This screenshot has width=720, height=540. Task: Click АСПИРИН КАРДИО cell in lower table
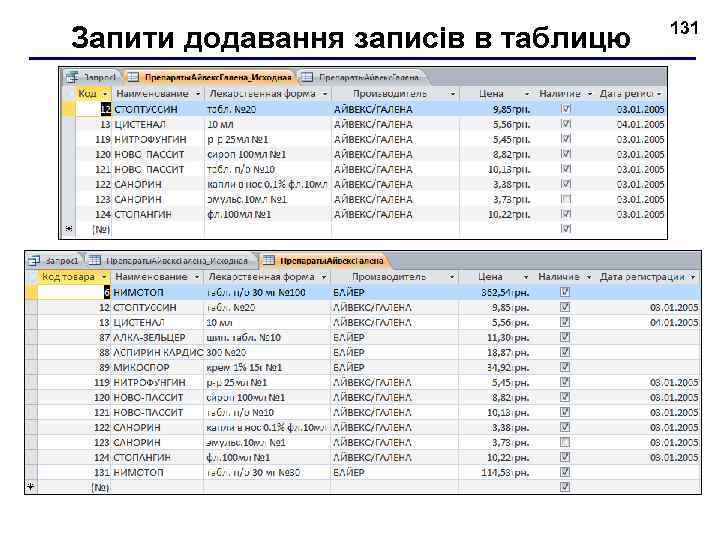pos(158,352)
